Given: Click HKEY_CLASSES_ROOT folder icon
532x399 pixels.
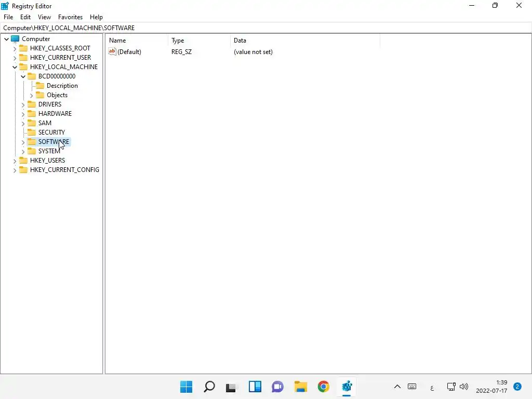Looking at the screenshot, I should click(x=23, y=48).
